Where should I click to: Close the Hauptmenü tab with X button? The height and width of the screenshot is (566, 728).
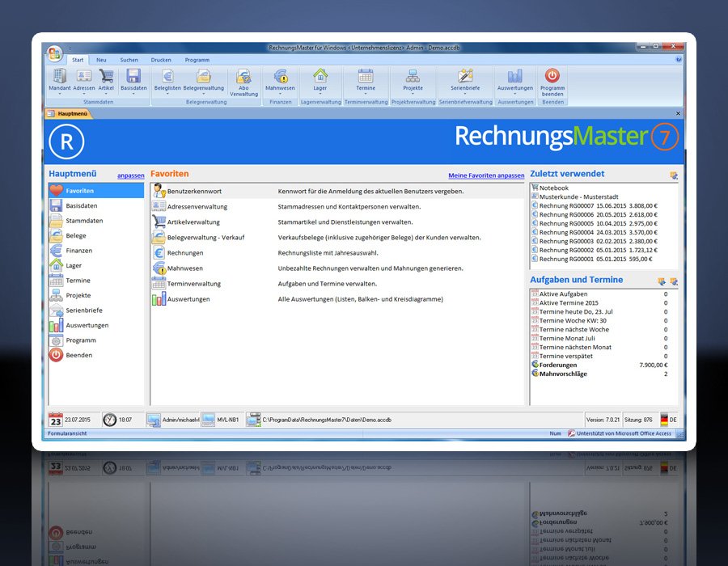[678, 113]
